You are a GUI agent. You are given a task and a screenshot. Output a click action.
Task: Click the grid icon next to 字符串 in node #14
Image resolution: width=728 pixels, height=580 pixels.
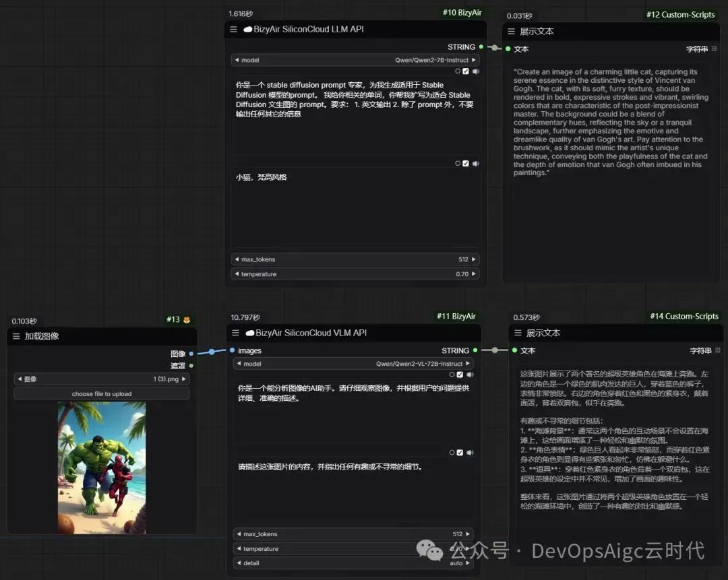tap(718, 350)
